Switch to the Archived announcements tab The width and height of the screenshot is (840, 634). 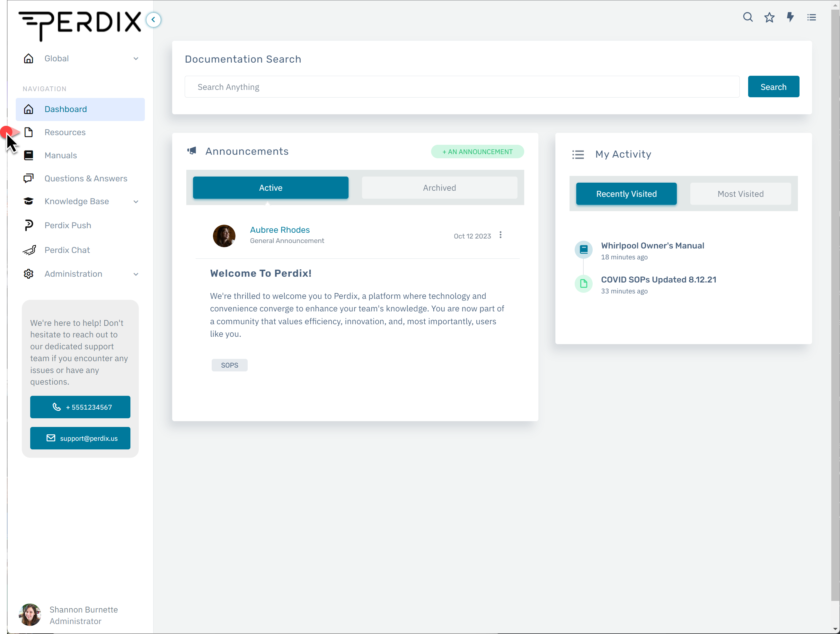440,188
